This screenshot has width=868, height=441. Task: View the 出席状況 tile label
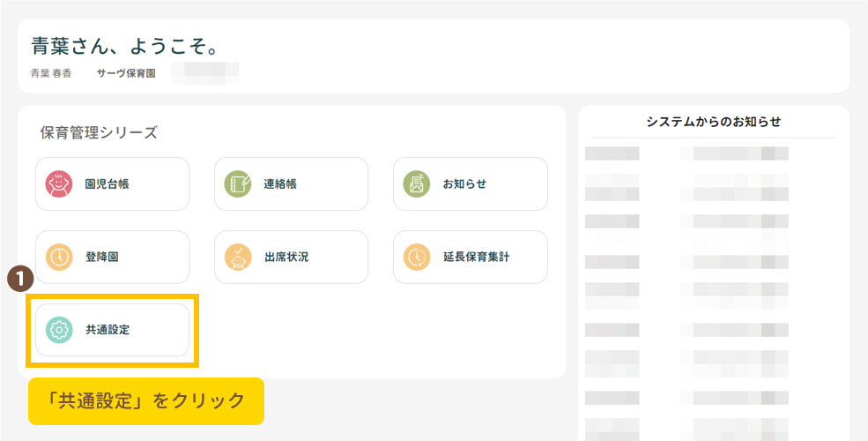pos(286,258)
